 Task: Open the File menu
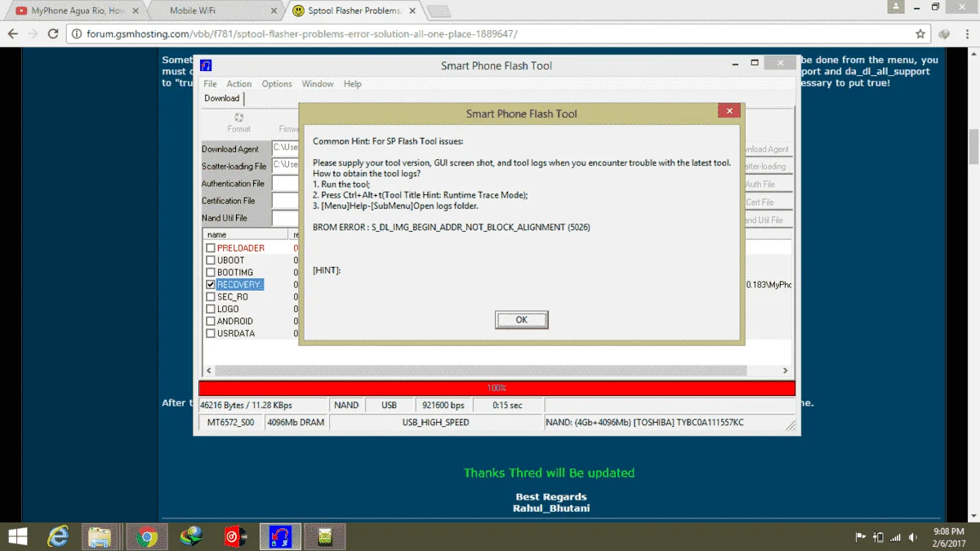click(210, 84)
